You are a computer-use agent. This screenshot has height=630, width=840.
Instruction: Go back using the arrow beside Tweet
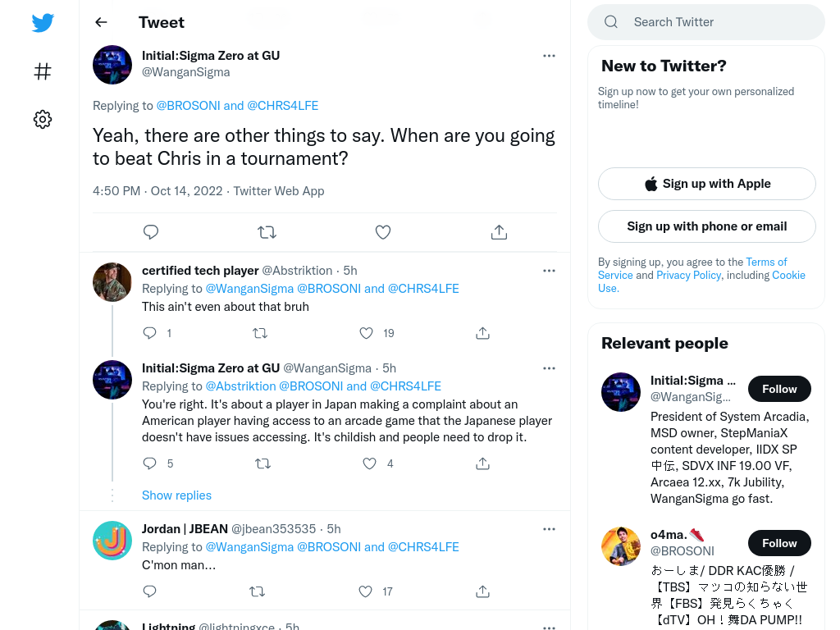(x=101, y=22)
